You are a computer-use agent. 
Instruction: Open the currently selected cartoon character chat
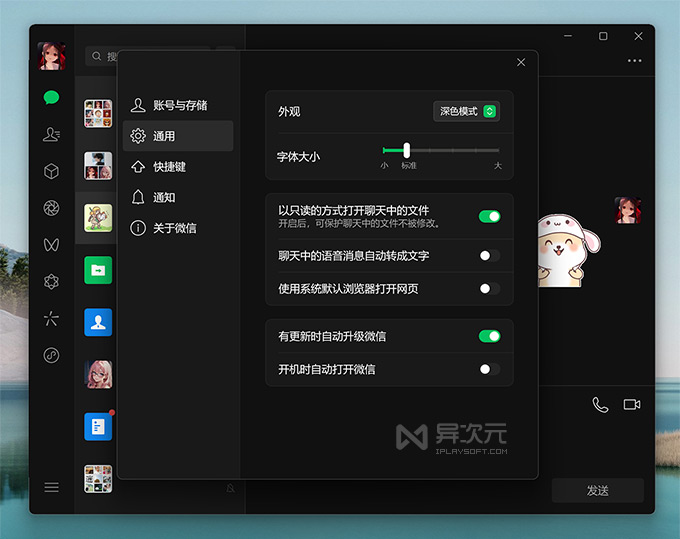(98, 218)
